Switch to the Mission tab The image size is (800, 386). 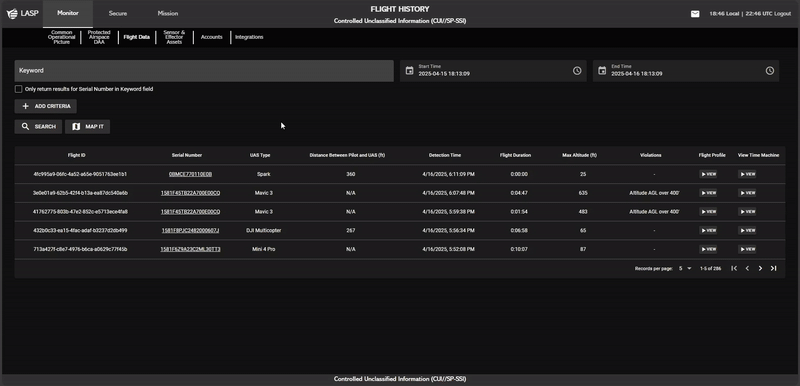click(168, 14)
